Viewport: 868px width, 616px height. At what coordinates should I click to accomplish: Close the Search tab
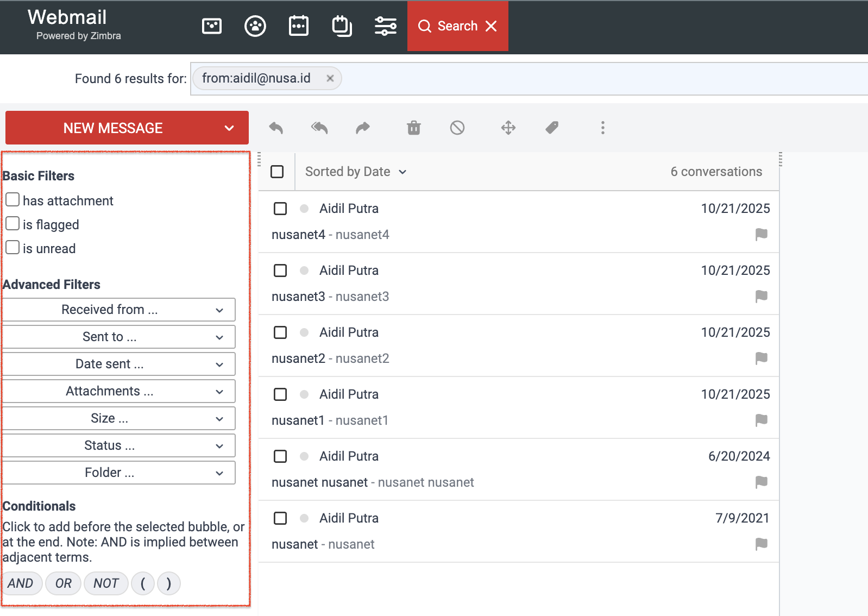tap(491, 26)
